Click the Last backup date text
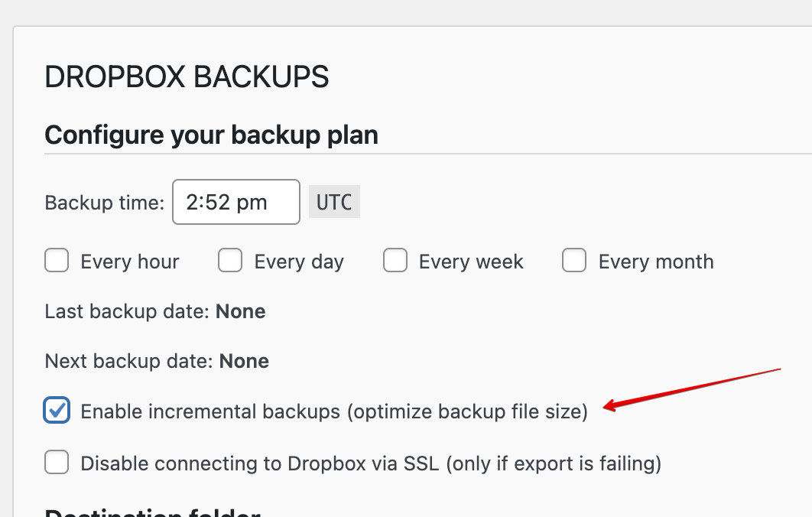Viewport: 812px width, 517px height. (x=155, y=311)
